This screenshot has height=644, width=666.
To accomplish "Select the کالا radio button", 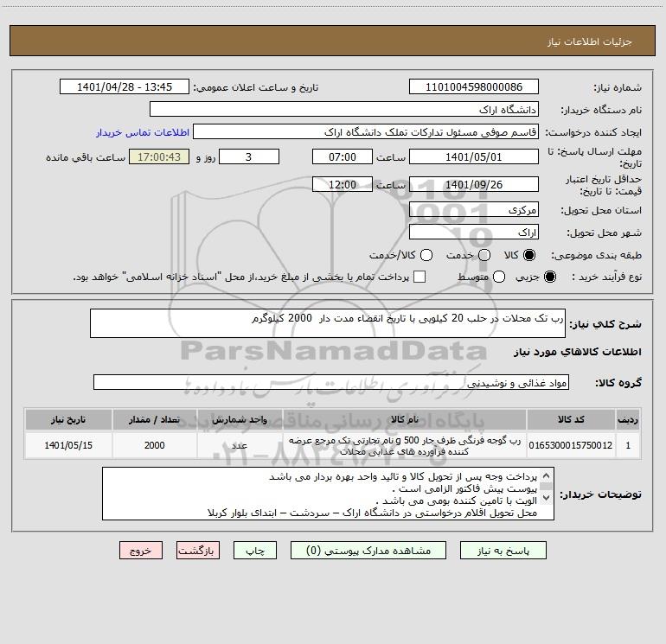I will pyautogui.click(x=529, y=255).
